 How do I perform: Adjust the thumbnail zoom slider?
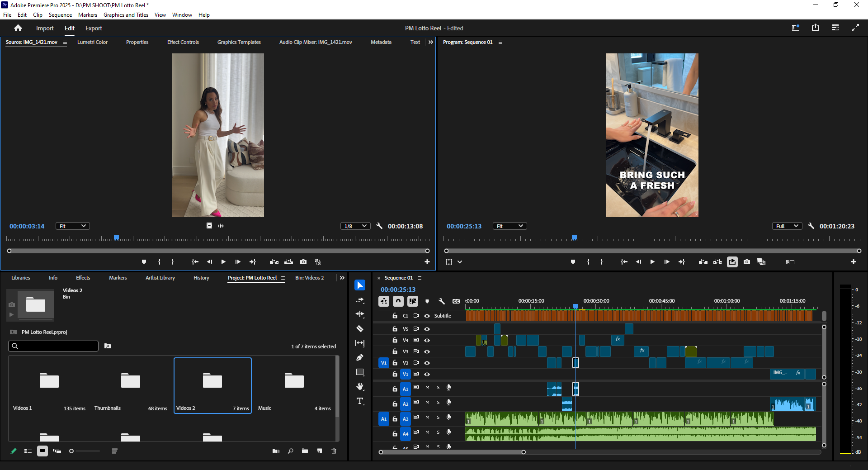[85, 451]
